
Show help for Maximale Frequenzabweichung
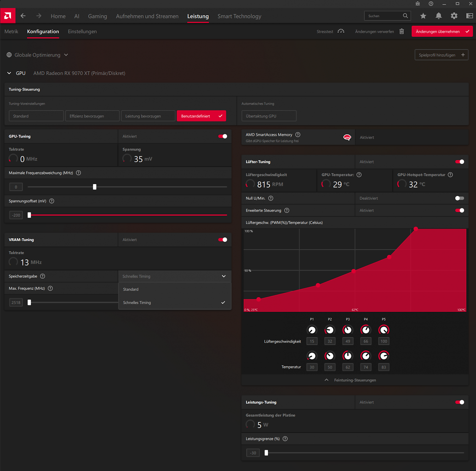(78, 173)
